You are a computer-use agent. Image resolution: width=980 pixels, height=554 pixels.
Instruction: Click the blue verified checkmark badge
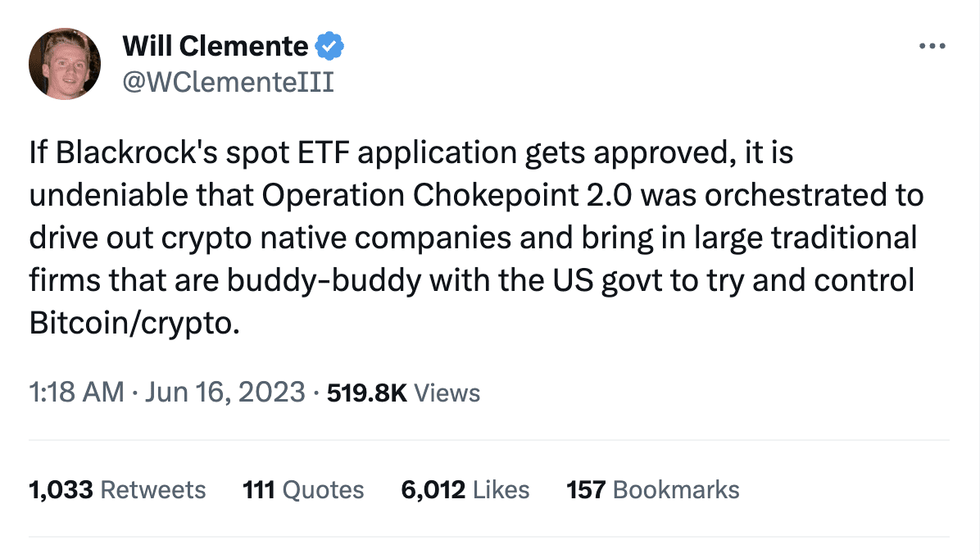330,47
